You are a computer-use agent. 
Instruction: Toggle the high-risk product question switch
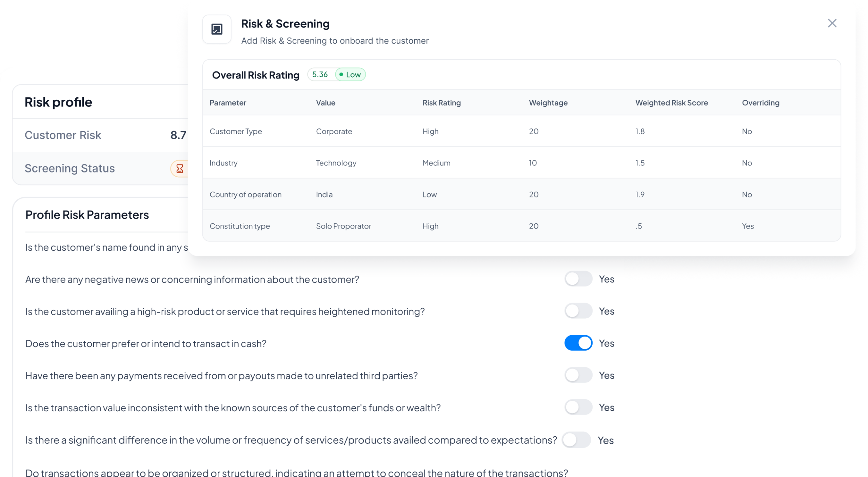coord(578,311)
